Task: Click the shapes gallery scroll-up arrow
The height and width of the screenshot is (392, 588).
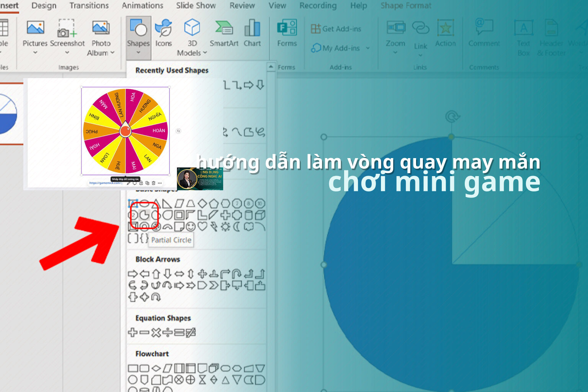Action: pos(271,67)
